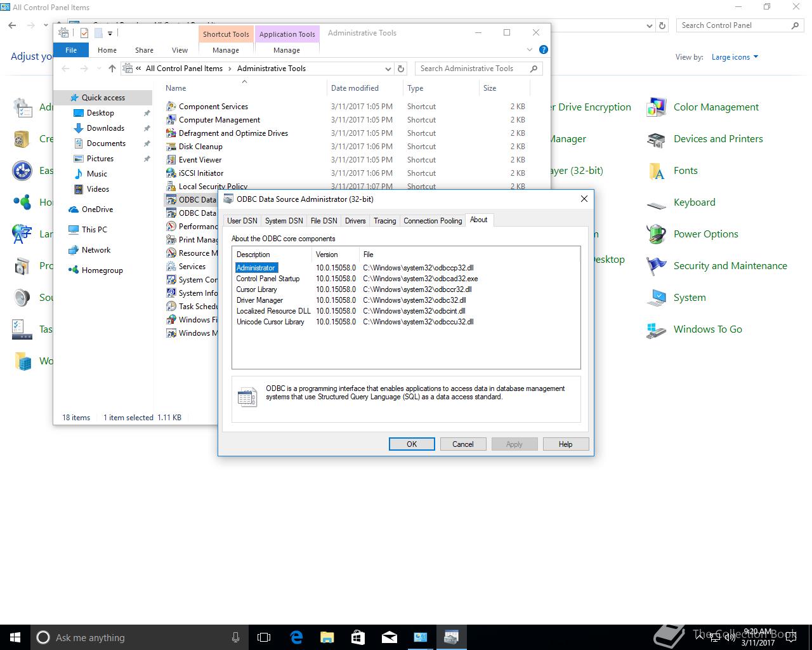This screenshot has height=650, width=812.
Task: Expand the Explorer ribbon chevron
Action: click(530, 50)
